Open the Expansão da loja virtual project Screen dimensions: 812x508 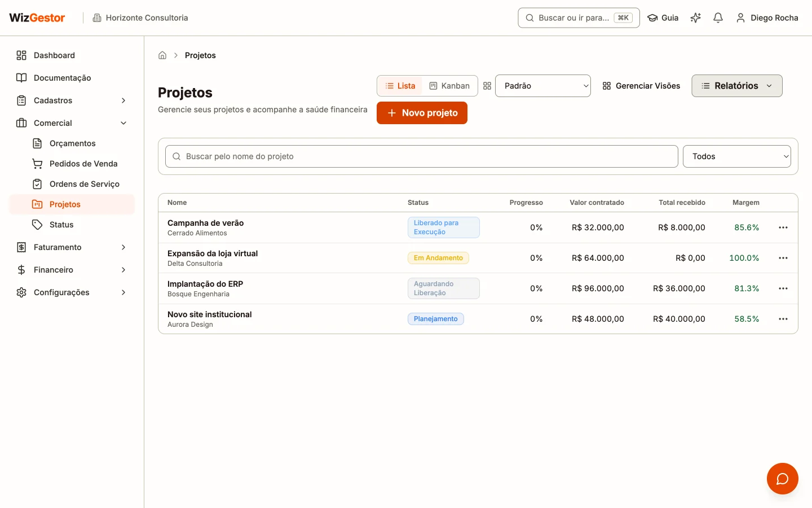[x=213, y=253]
